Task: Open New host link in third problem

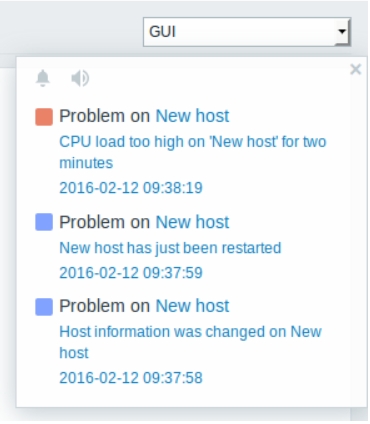Action: [x=192, y=306]
